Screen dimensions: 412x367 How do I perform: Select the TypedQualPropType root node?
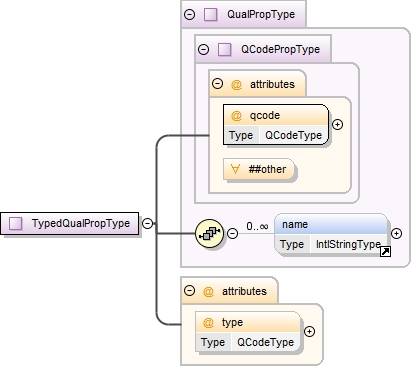click(69, 223)
